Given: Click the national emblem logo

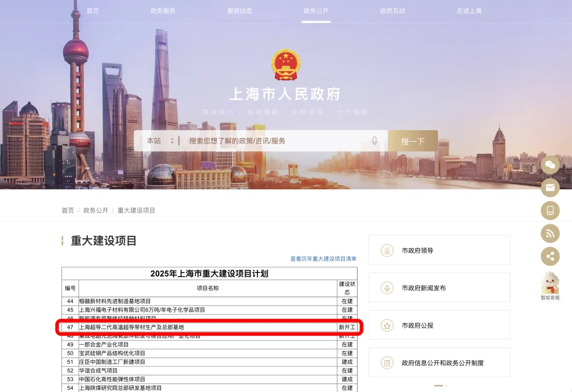Looking at the screenshot, I should [x=285, y=65].
